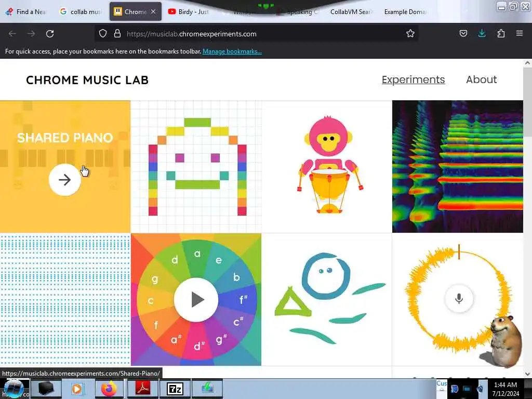The height and width of the screenshot is (399, 532).
Task: Open the Extensions puzzle icon
Action: [x=501, y=33]
